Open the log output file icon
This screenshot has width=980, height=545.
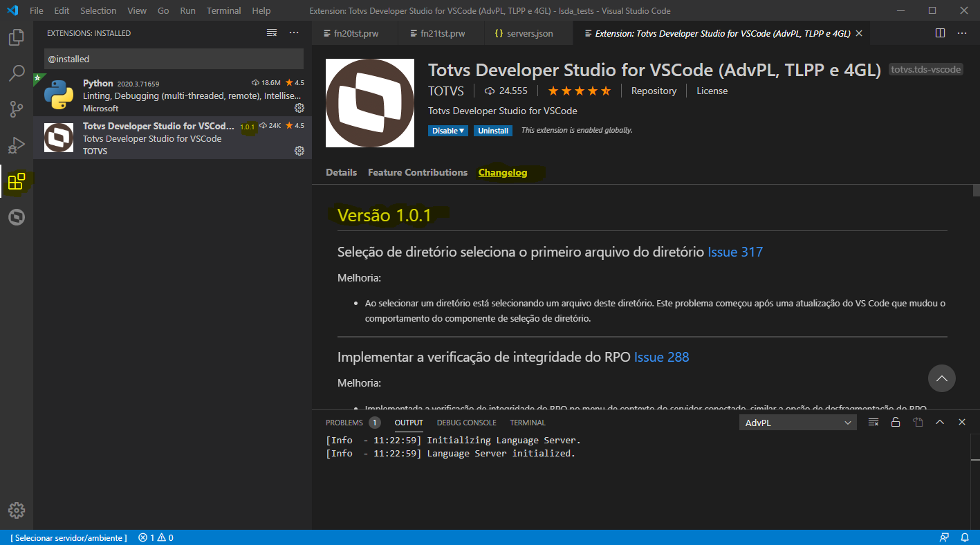(x=918, y=422)
